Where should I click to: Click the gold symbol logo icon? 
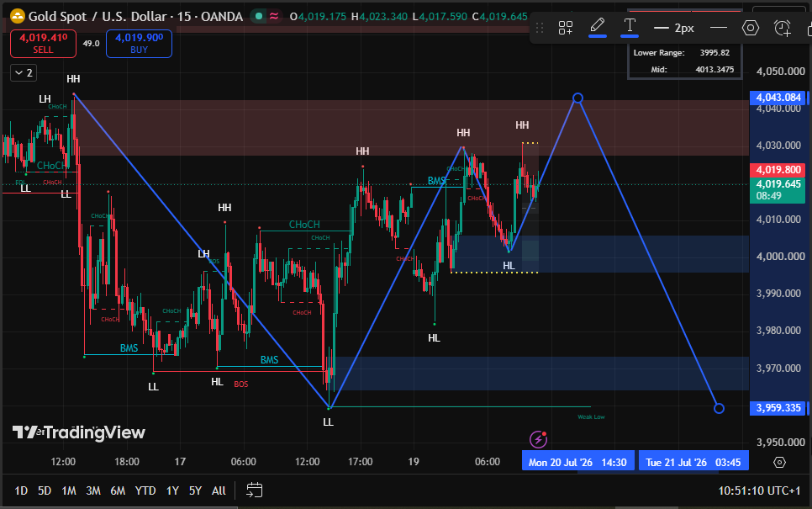(18, 17)
